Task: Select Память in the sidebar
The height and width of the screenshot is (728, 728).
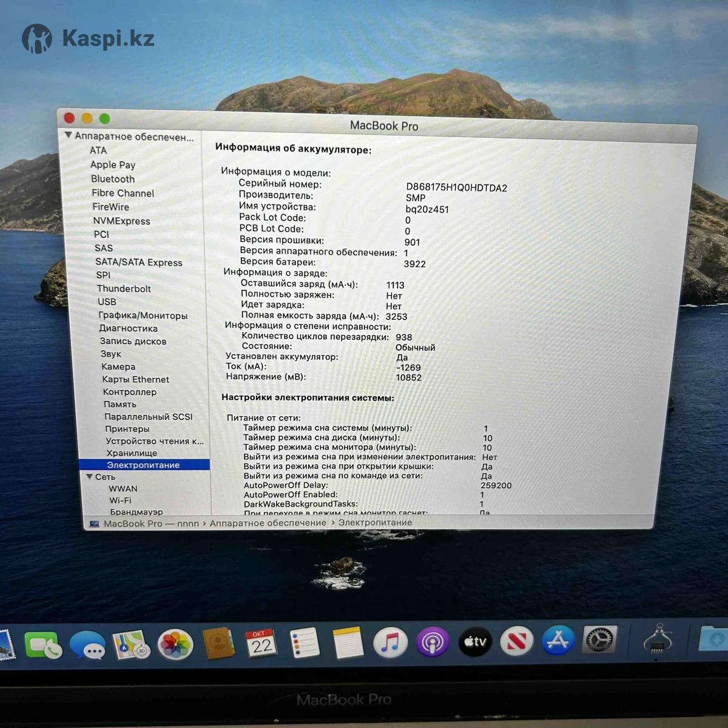Action: [x=120, y=404]
